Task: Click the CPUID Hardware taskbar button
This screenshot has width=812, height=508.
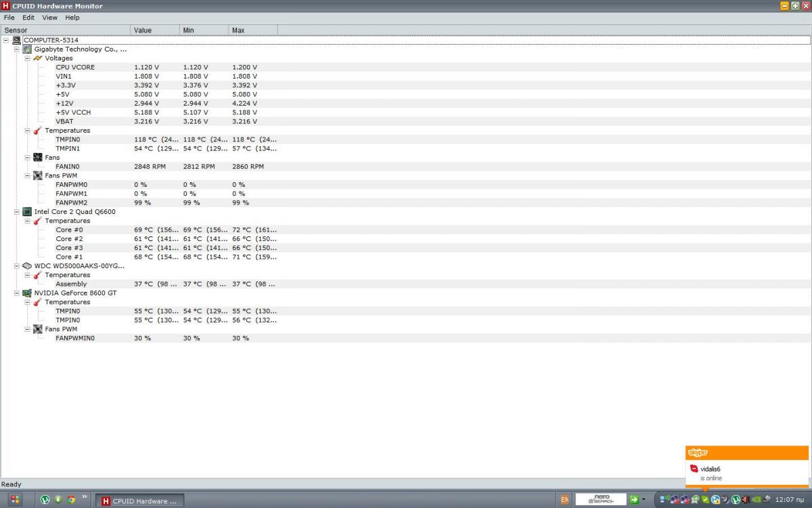Action: coord(140,501)
